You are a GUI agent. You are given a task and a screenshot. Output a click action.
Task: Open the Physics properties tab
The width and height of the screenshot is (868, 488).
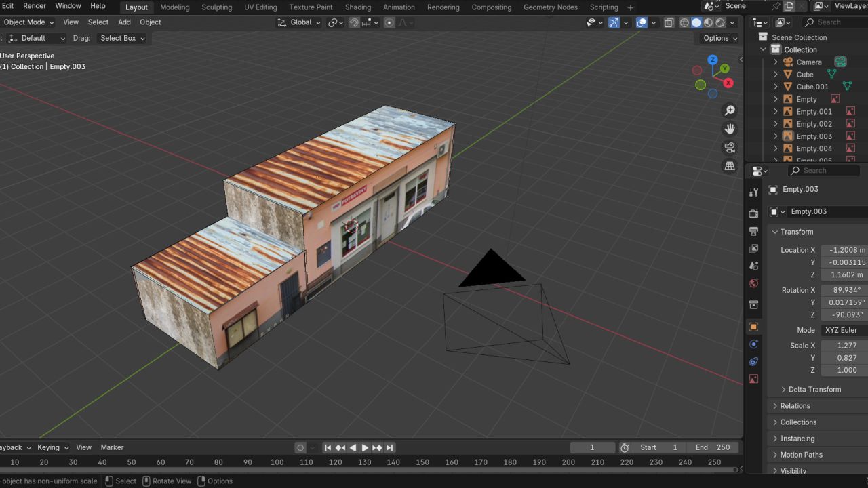pos(753,344)
